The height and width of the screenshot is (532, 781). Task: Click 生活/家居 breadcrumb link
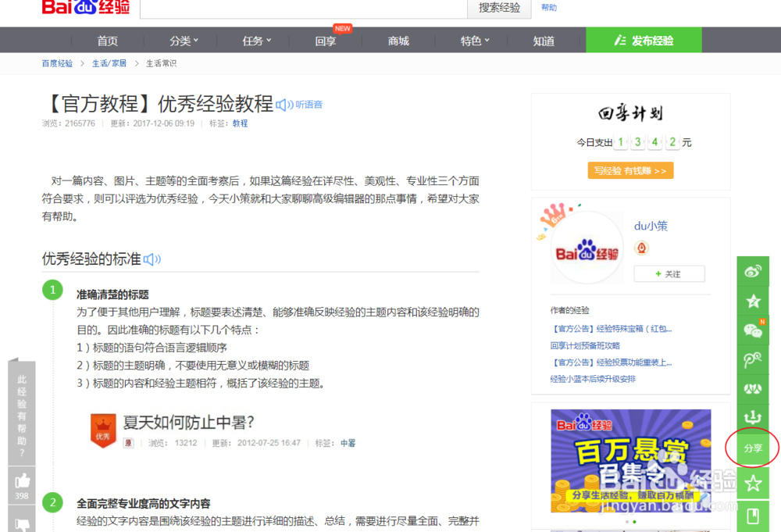(x=109, y=63)
